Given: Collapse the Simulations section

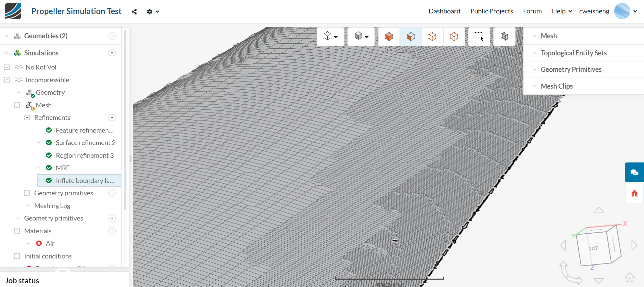Looking at the screenshot, I should click(6, 53).
